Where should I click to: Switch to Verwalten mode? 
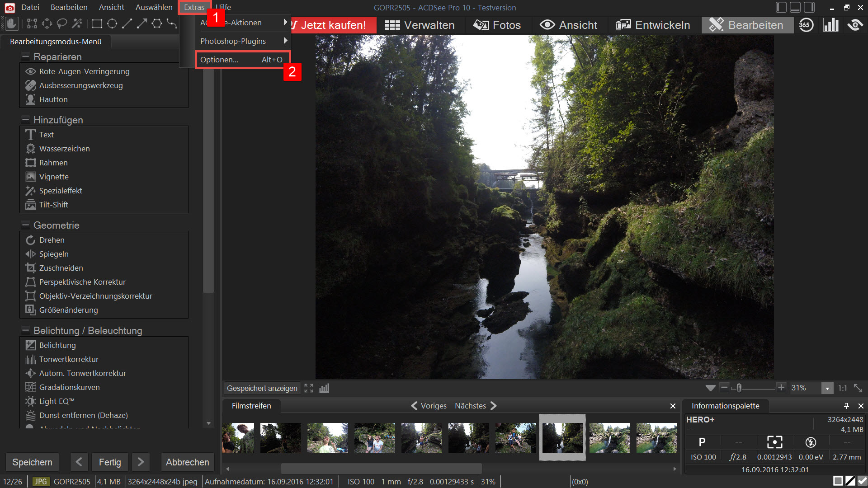coord(420,25)
